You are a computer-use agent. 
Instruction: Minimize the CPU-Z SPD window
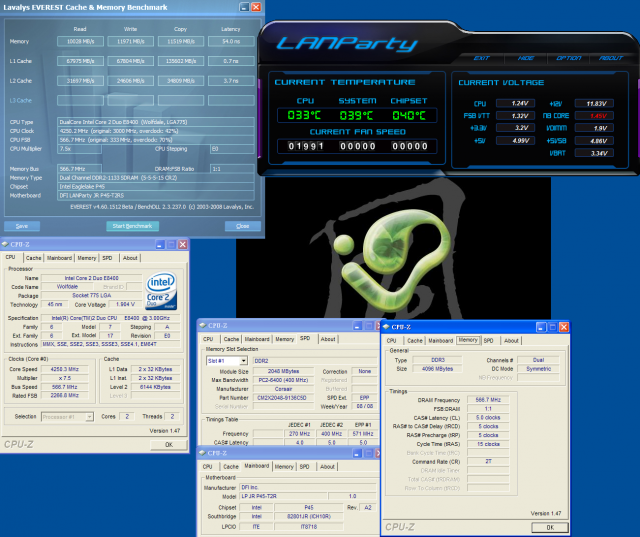pyautogui.click(x=358, y=326)
